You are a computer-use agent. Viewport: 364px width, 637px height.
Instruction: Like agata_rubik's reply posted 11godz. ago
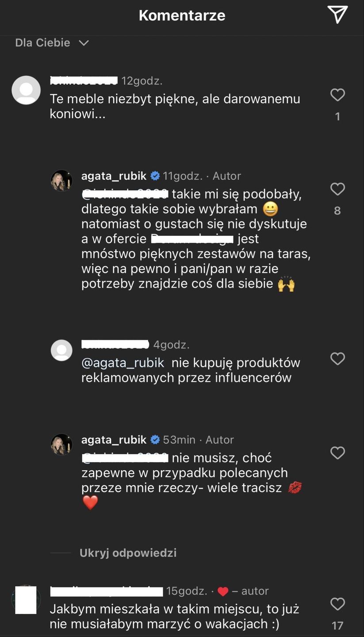point(337,189)
